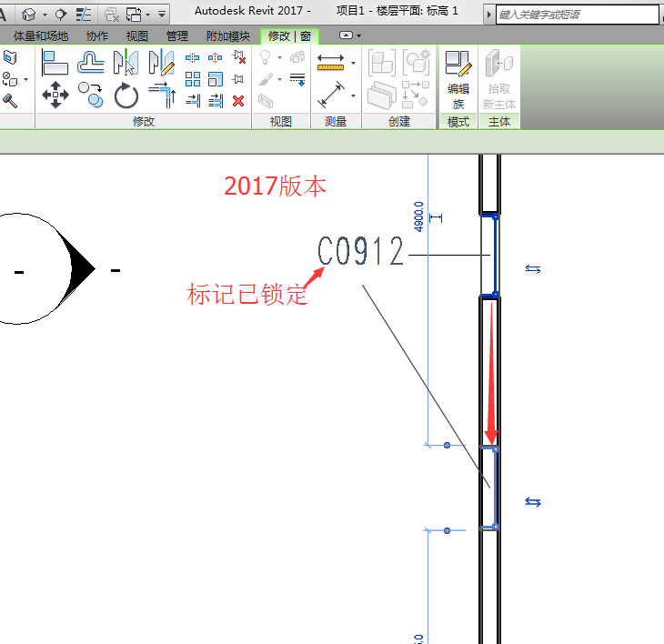Click the Trim/Extend to Corner tool
The width and height of the screenshot is (664, 644).
161,94
